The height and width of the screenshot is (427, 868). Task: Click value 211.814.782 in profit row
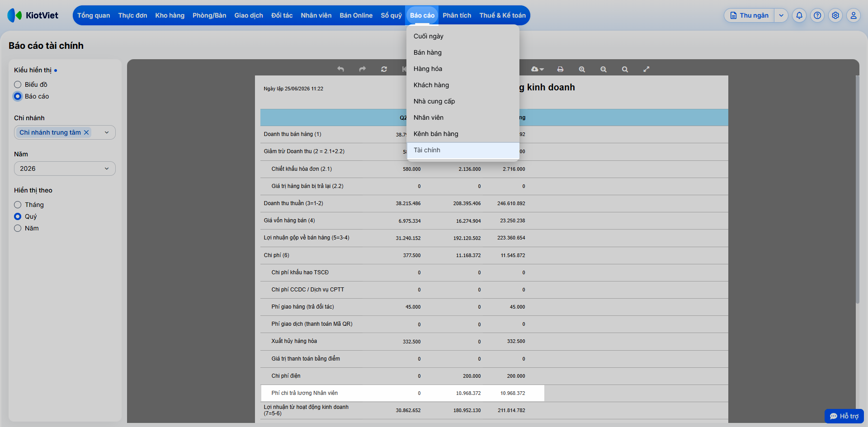click(x=511, y=410)
